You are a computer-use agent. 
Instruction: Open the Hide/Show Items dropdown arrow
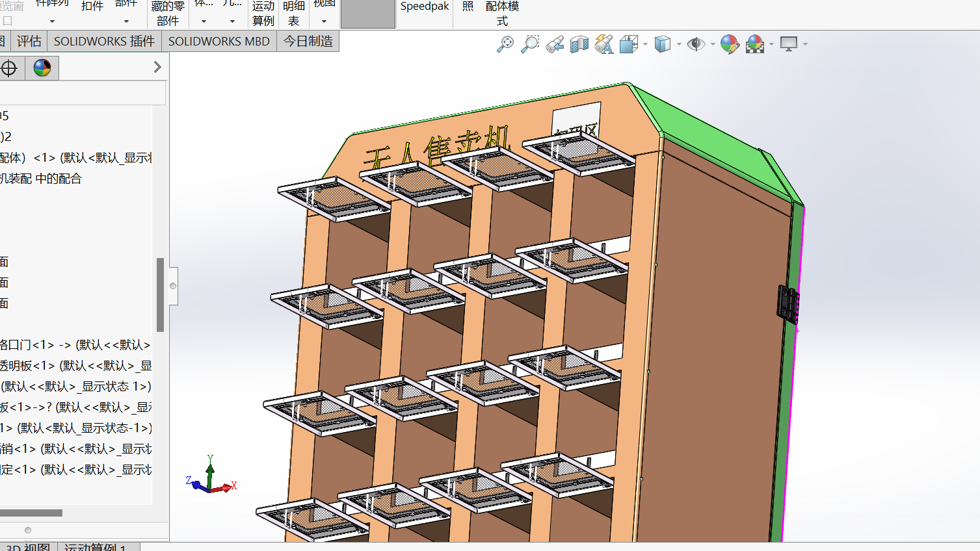713,44
